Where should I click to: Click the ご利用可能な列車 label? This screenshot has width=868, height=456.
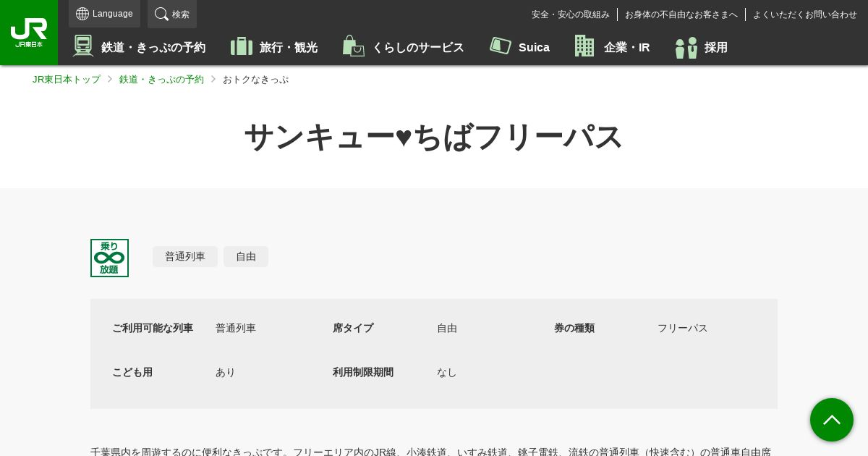click(153, 328)
